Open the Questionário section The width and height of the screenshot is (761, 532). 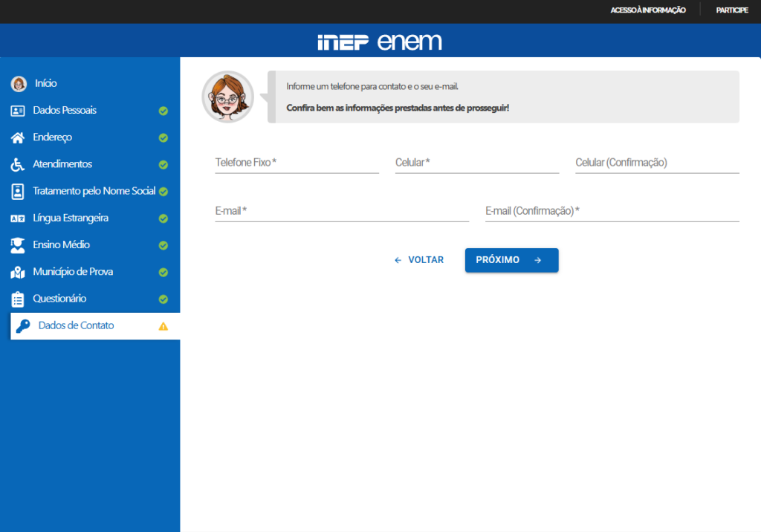click(x=59, y=299)
